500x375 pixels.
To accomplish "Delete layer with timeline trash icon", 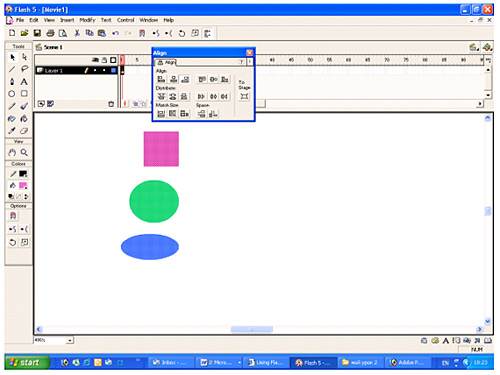I will click(x=111, y=104).
